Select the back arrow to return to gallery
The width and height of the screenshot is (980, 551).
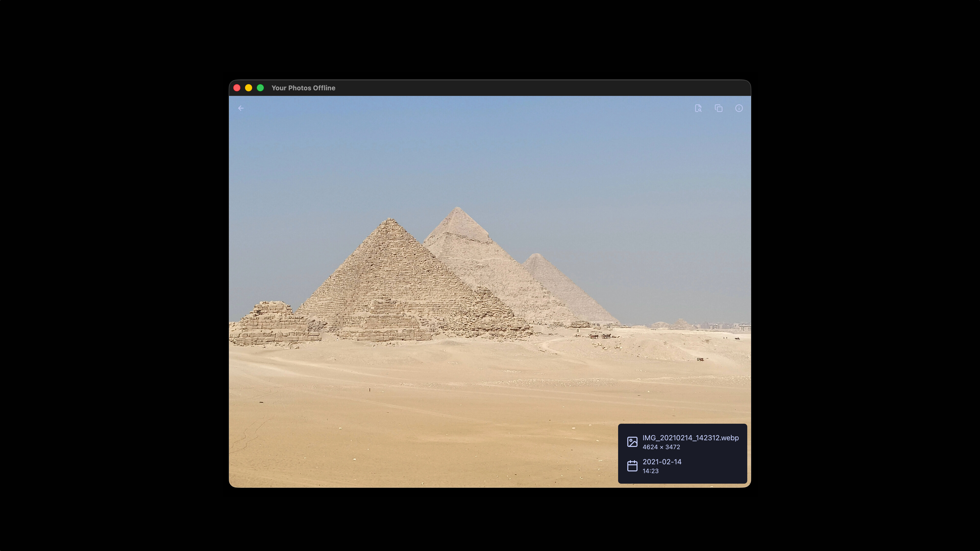(x=240, y=108)
